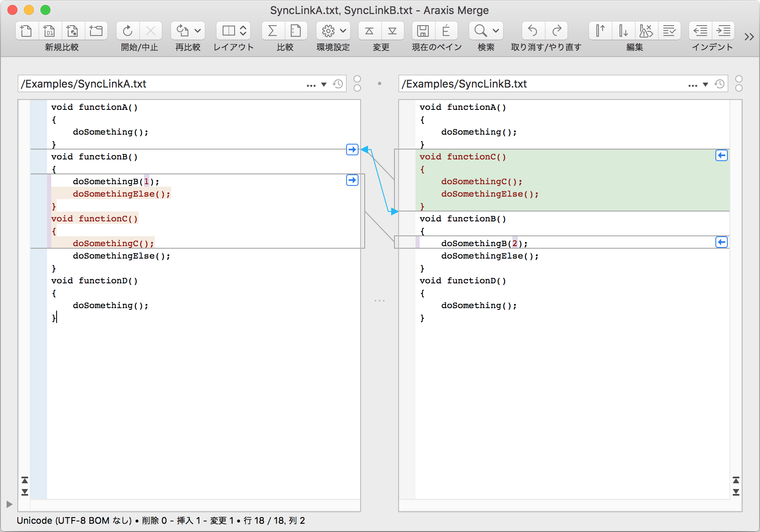The image size is (760, 532).
Task: Click the redo arrow icon
Action: [557, 31]
